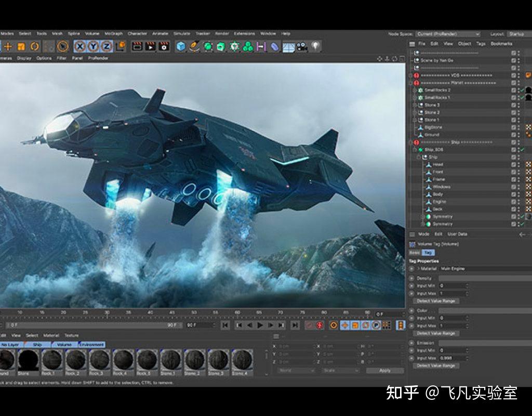Click the Light bulb icon
The image size is (532, 416).
[315, 46]
